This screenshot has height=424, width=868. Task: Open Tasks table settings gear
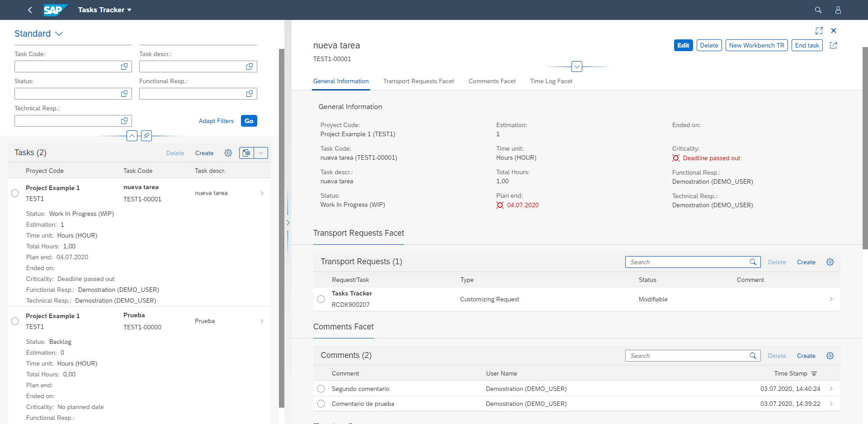tap(228, 153)
